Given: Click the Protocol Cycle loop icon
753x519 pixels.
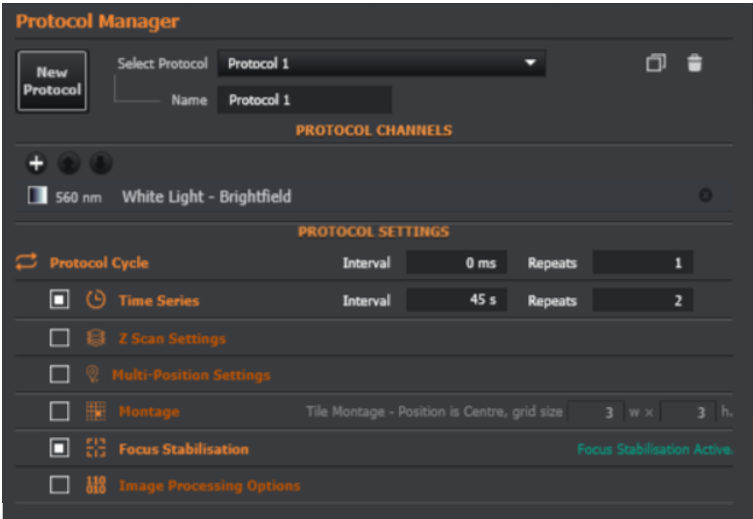Looking at the screenshot, I should [x=26, y=262].
